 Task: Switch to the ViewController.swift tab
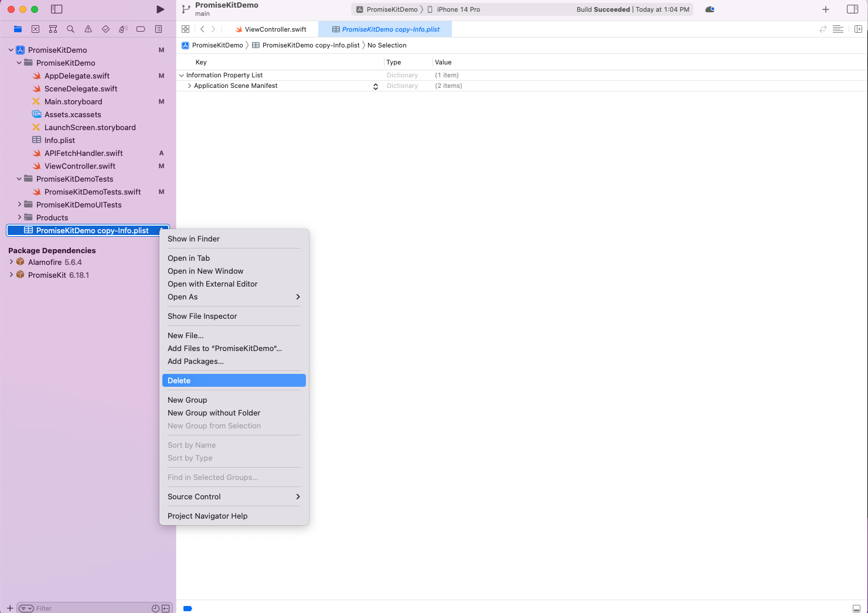tap(271, 29)
